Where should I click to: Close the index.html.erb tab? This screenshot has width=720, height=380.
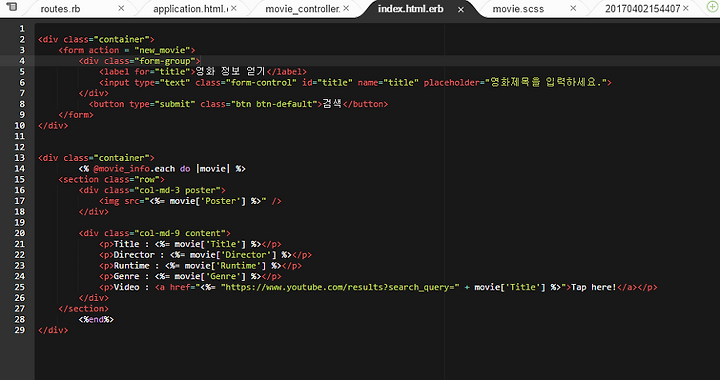click(461, 9)
